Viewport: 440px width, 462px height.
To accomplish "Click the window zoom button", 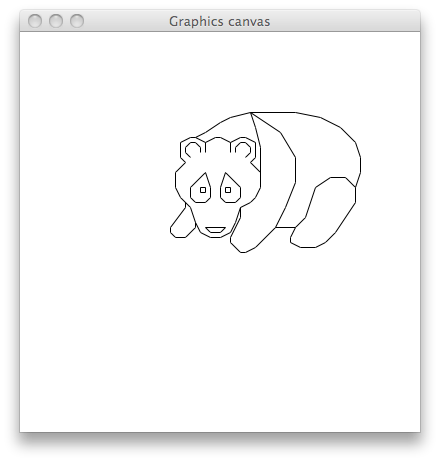I will (77, 21).
